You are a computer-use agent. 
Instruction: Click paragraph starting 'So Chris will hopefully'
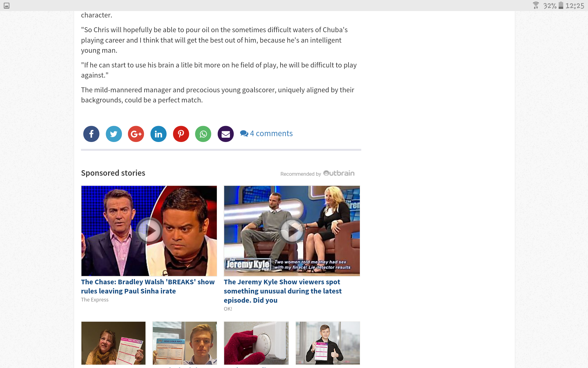point(214,40)
